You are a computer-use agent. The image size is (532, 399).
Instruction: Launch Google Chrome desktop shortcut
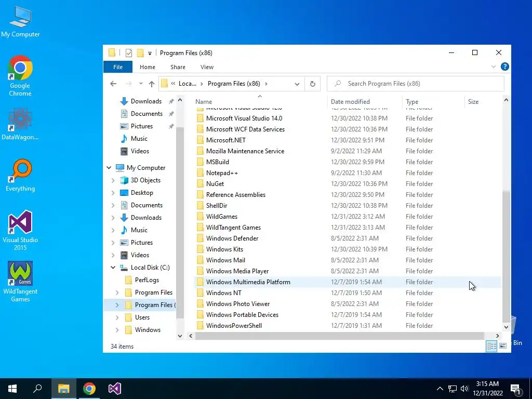coord(20,76)
